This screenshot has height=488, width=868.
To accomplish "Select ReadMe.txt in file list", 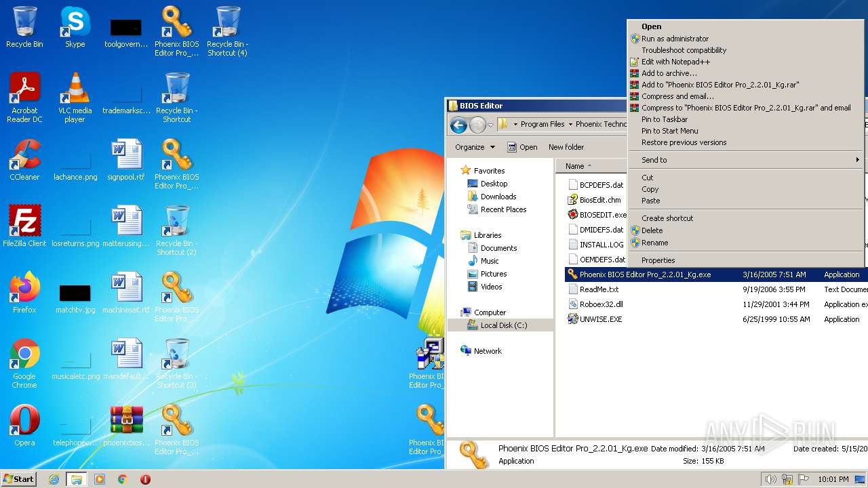I will tap(593, 289).
